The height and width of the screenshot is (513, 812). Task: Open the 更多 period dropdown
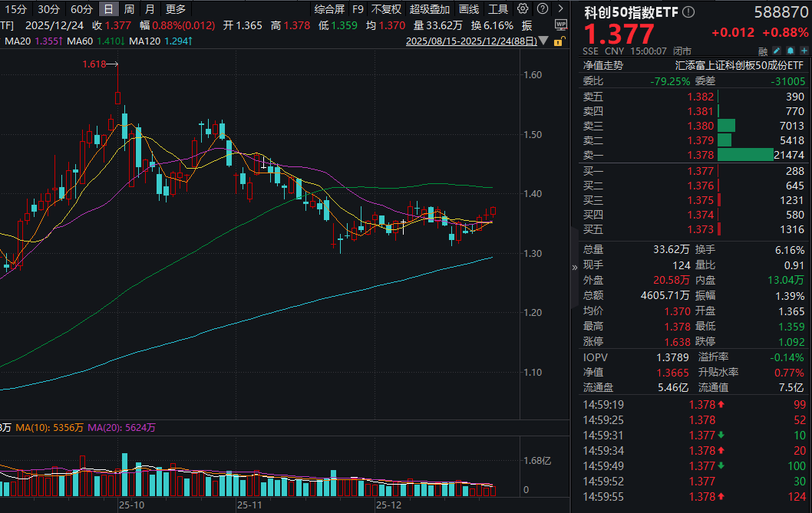click(174, 8)
